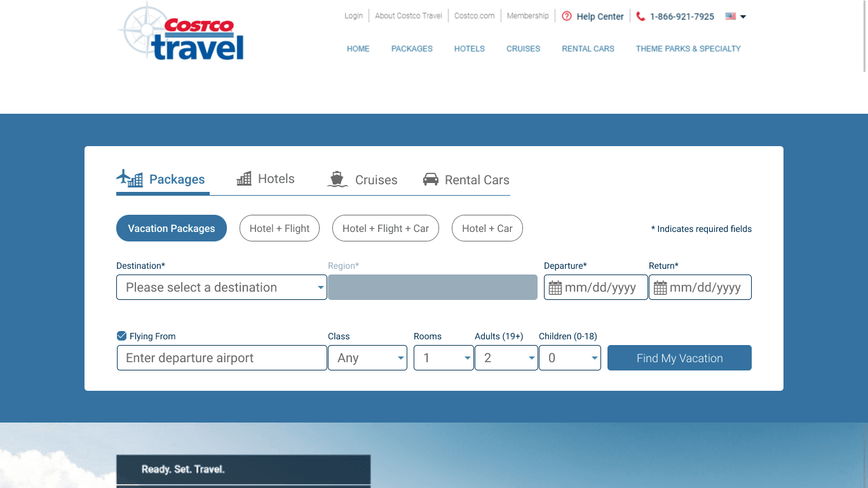
Task: Open THEME PARKS & SPECIALTY menu
Action: (688, 48)
